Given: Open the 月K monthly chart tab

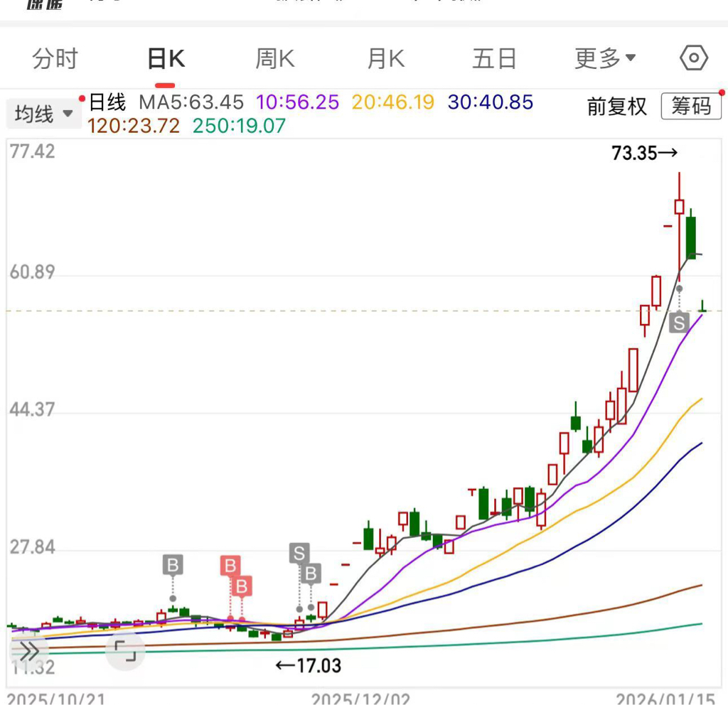Looking at the screenshot, I should [x=385, y=59].
